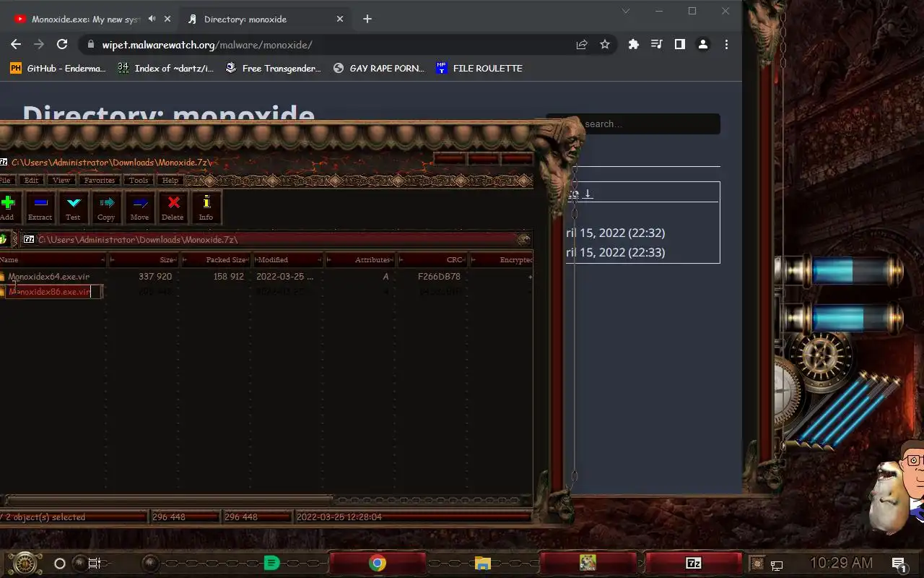Bookmark this page with the star

(x=605, y=45)
